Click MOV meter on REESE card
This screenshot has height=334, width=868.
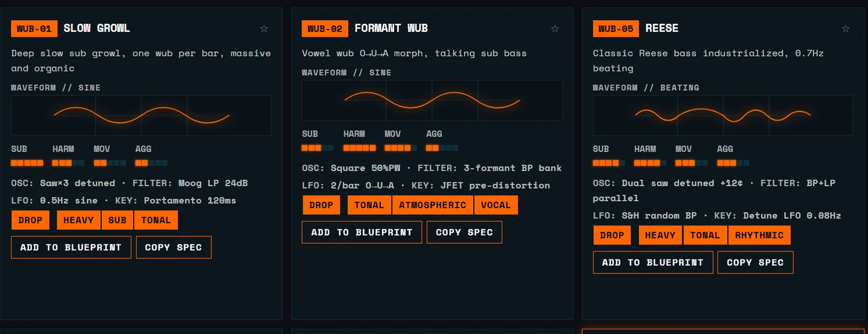[692, 163]
